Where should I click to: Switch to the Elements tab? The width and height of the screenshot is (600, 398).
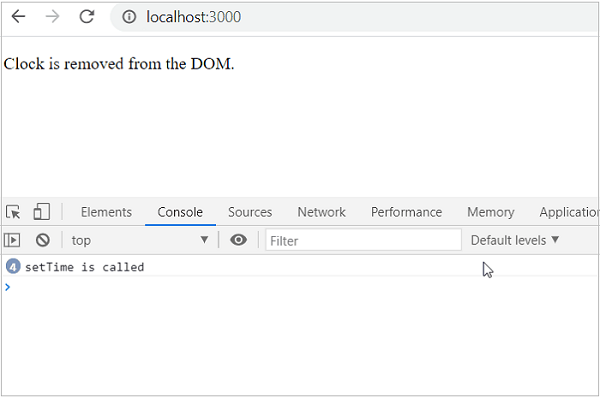click(106, 212)
